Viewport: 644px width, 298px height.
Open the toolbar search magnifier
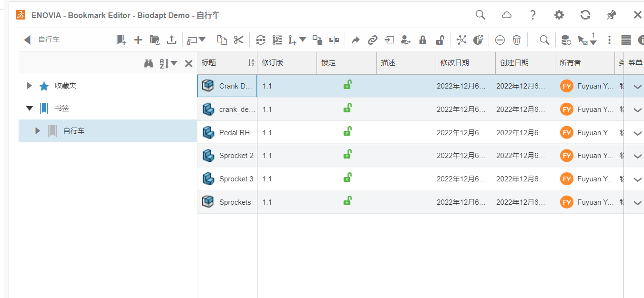(x=544, y=40)
